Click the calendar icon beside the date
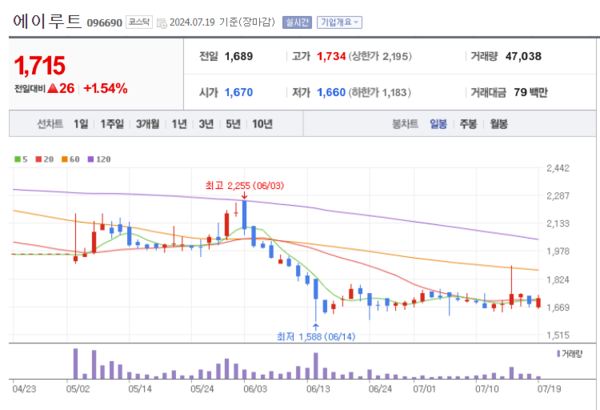This screenshot has width=600, height=410. pos(162,23)
